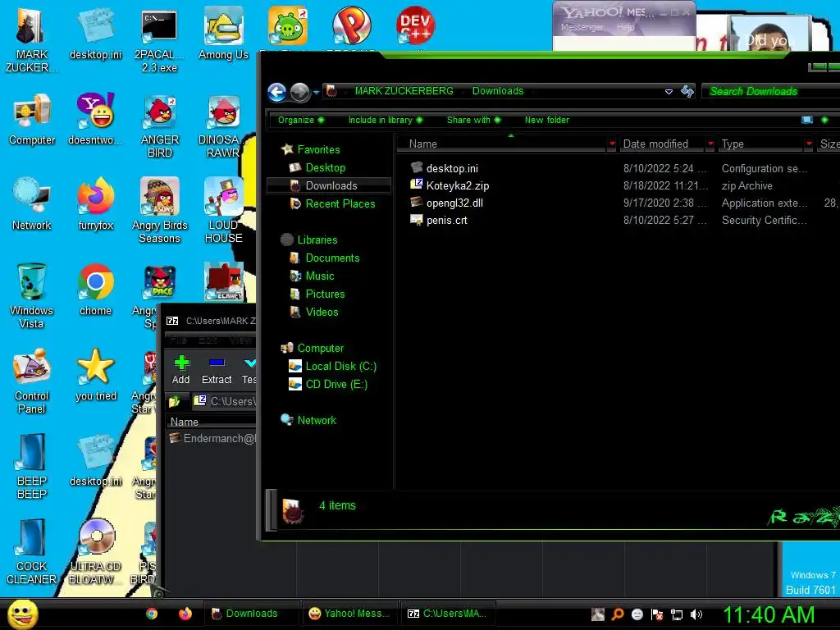This screenshot has width=840, height=630.
Task: Open the address bar history dropdown arrow
Action: pyautogui.click(x=669, y=92)
